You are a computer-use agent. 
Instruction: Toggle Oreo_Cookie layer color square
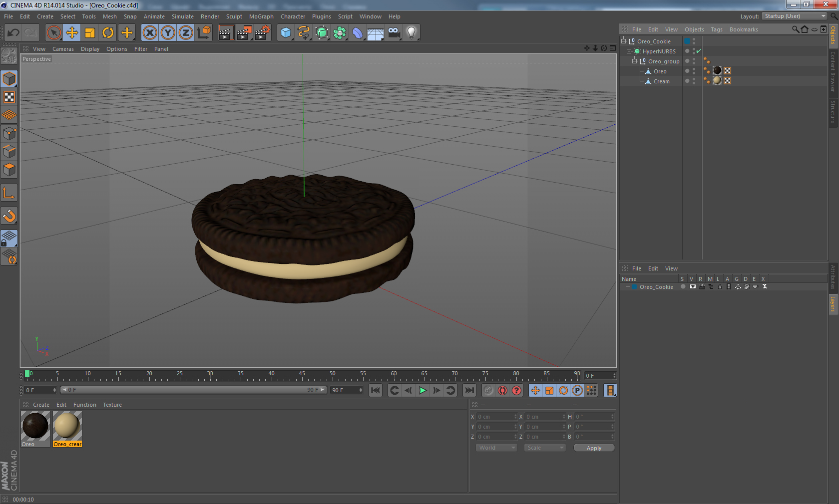tap(687, 41)
